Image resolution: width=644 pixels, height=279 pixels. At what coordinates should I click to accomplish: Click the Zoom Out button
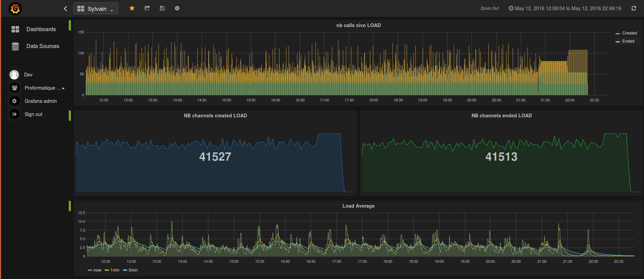(490, 8)
